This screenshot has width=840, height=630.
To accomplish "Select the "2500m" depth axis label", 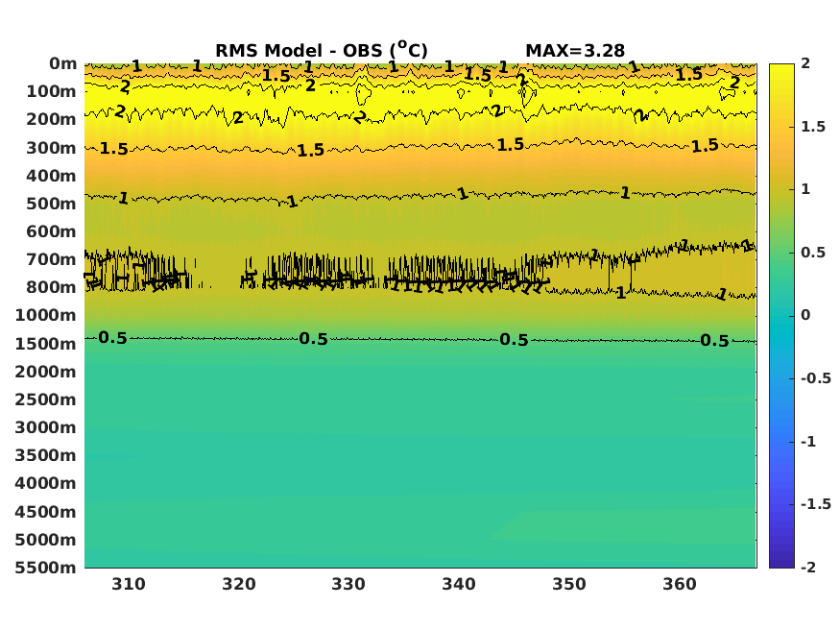I will pos(45,400).
